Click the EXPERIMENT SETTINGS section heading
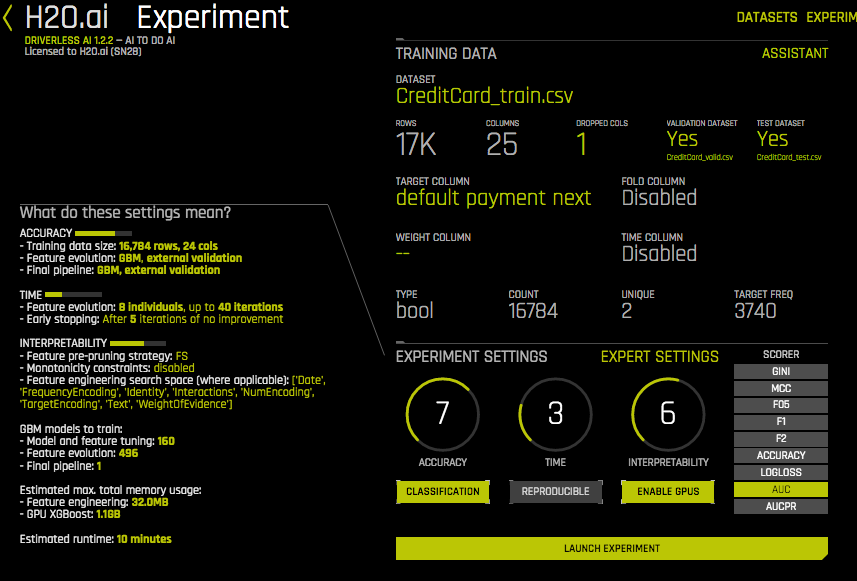This screenshot has width=857, height=581. (x=471, y=357)
